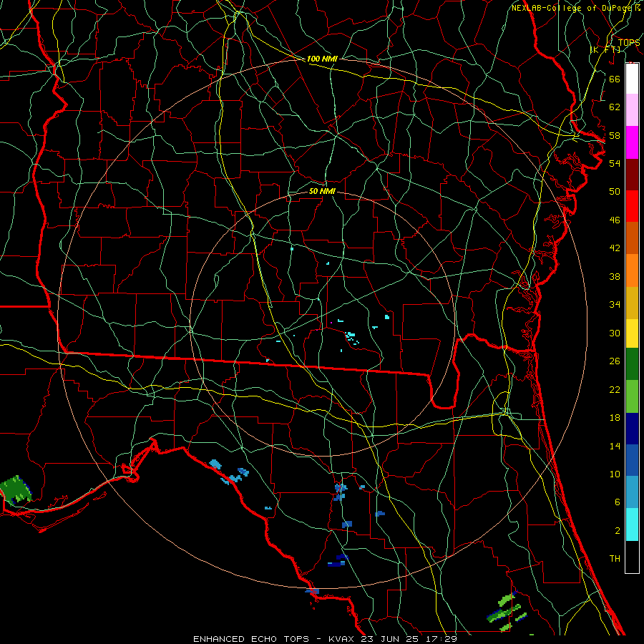
Task: Select the dark red legend swatch
Action: (x=632, y=174)
